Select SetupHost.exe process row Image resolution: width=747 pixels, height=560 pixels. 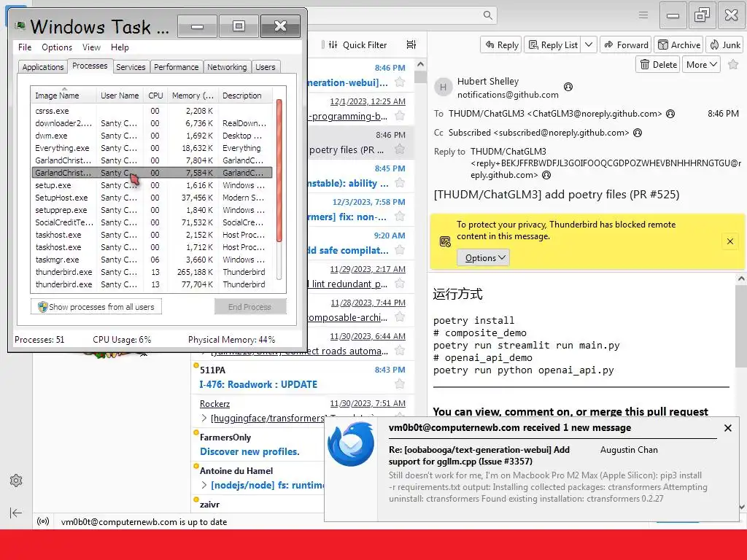[152, 198]
